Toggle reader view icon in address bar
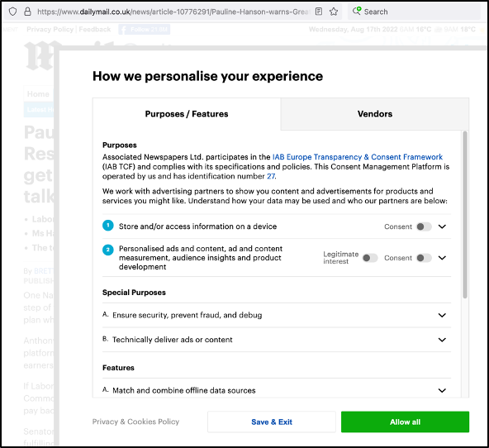This screenshot has width=489, height=448. click(x=318, y=12)
